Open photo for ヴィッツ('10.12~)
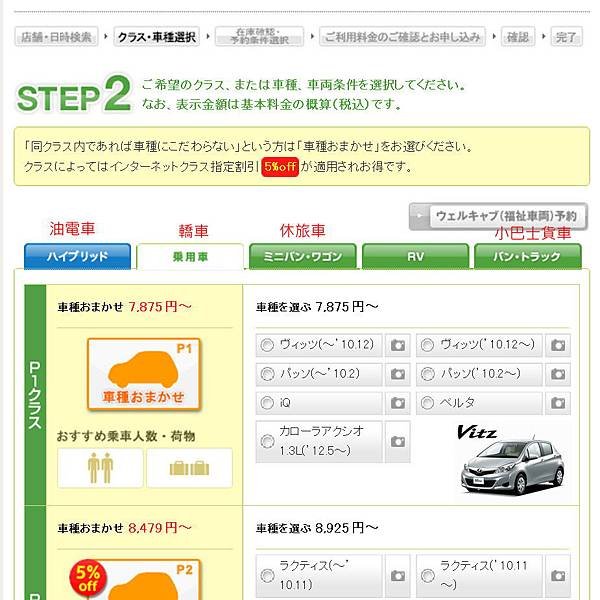The height and width of the screenshot is (600, 600). tap(558, 345)
